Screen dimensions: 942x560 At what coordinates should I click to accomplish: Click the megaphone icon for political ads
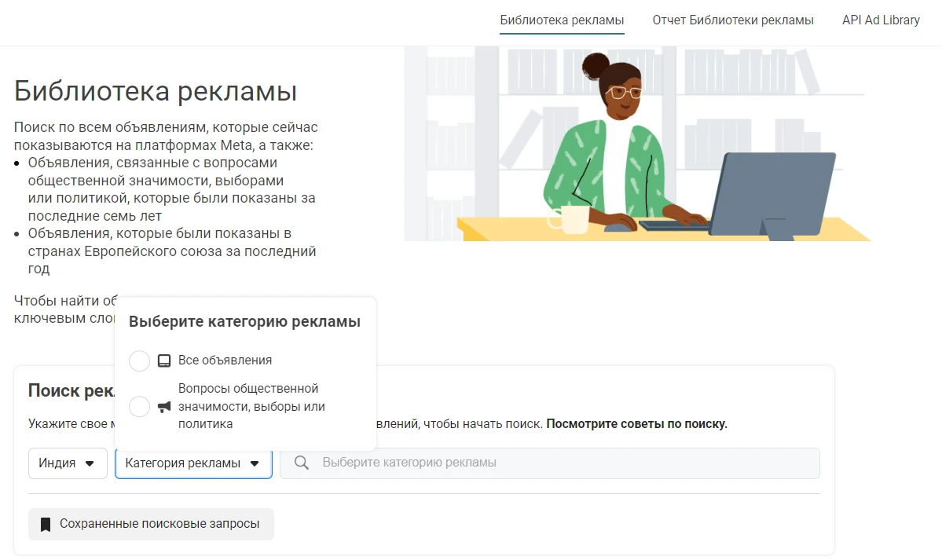[164, 407]
